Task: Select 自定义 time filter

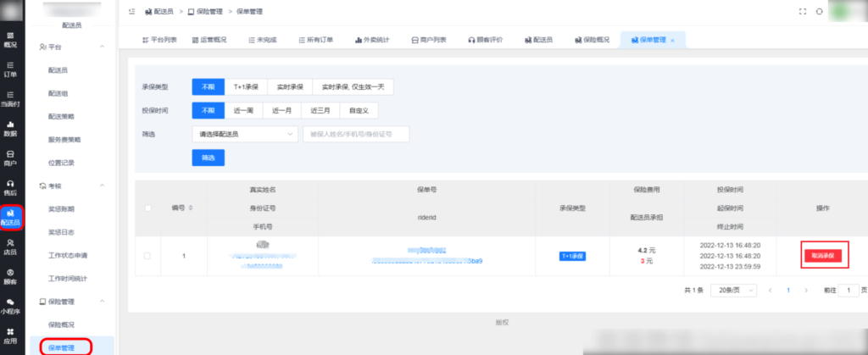Action: tap(359, 110)
